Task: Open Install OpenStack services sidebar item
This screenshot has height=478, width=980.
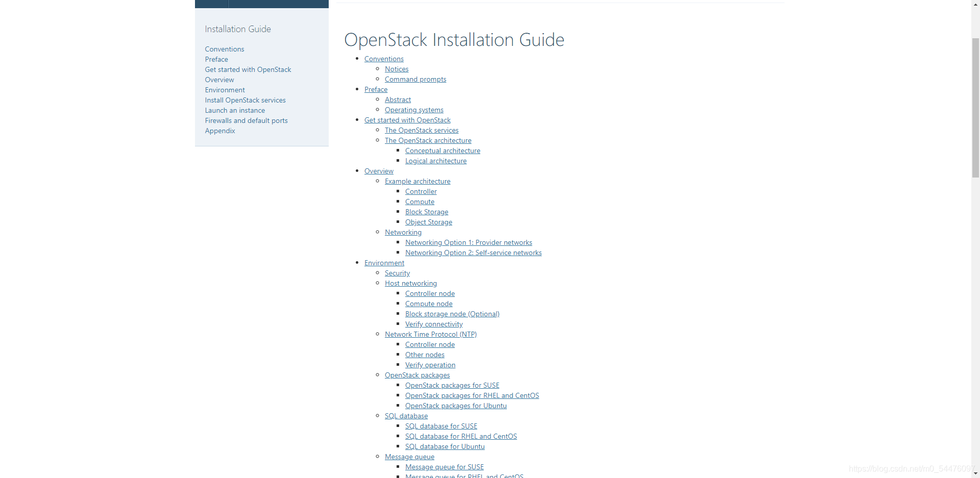Action: (246, 100)
